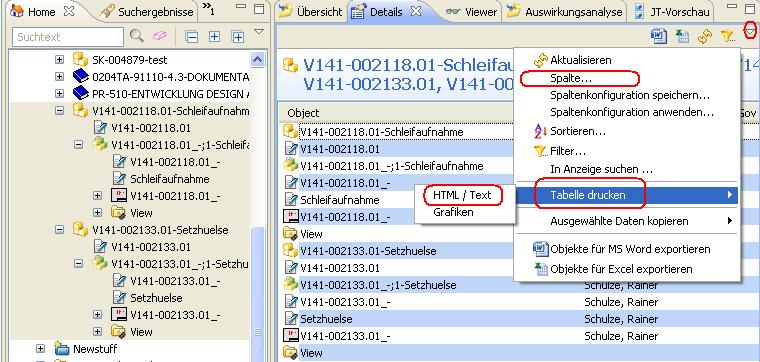Choose Grafiken in the submenu

tap(453, 212)
